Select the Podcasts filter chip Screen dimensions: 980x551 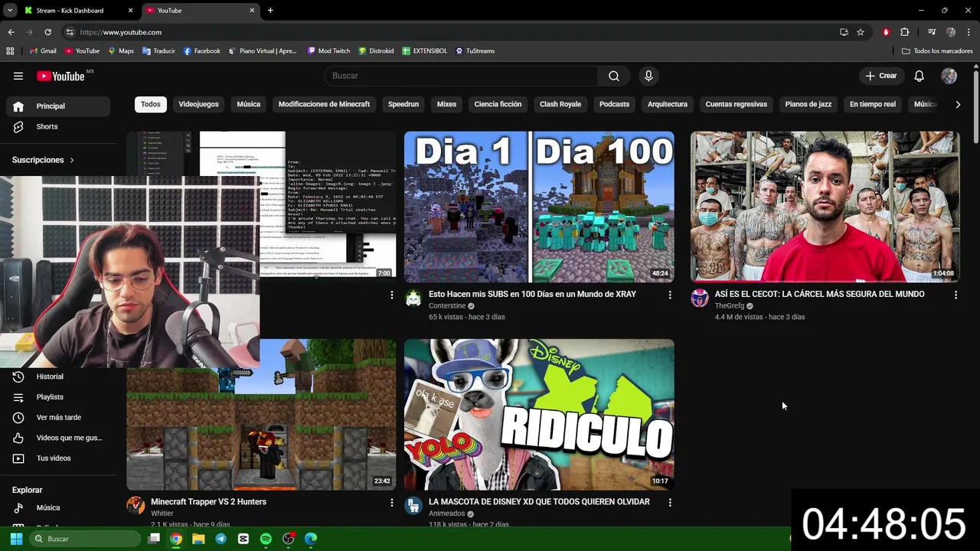[x=614, y=104]
